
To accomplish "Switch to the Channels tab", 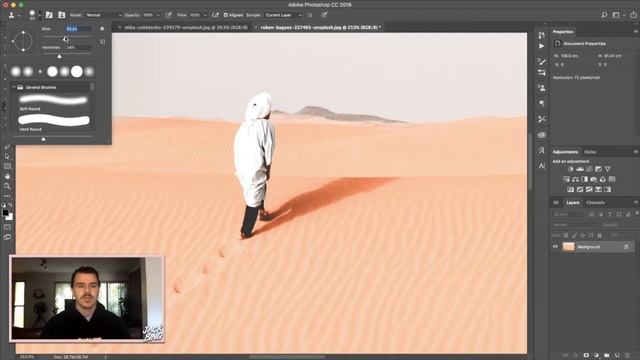I will pyautogui.click(x=595, y=203).
